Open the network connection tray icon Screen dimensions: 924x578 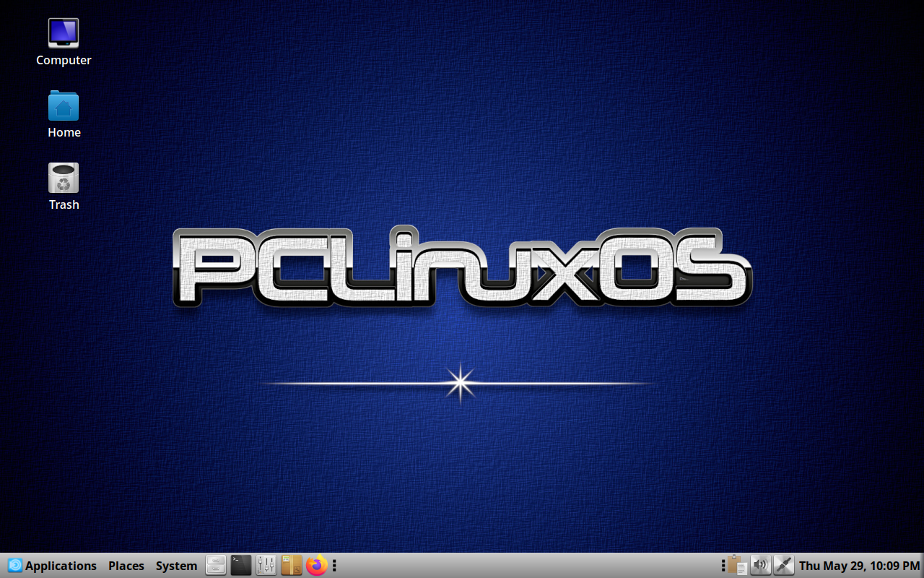point(784,565)
